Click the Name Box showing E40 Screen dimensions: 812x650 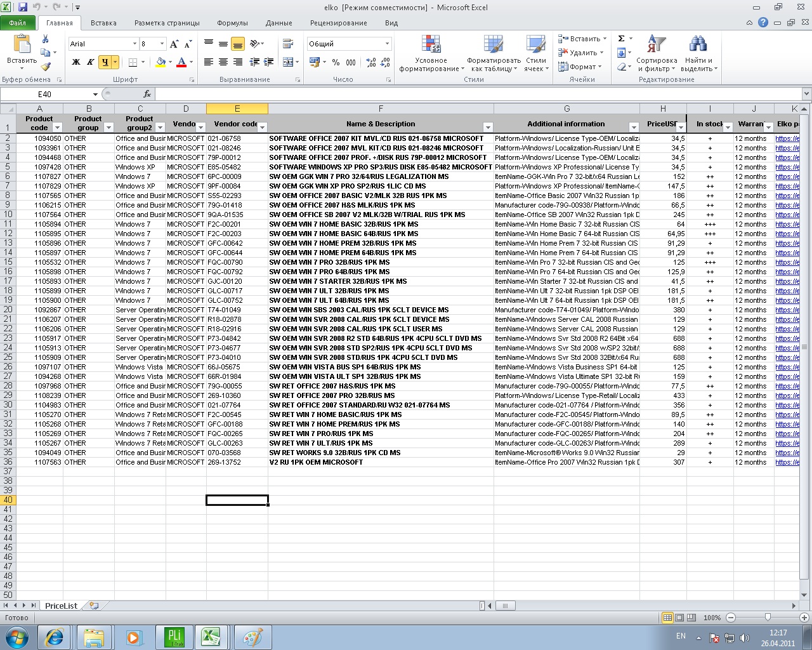click(44, 94)
